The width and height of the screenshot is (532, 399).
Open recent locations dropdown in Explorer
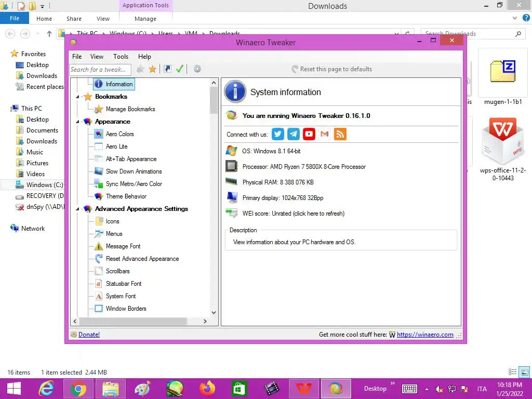click(37, 34)
